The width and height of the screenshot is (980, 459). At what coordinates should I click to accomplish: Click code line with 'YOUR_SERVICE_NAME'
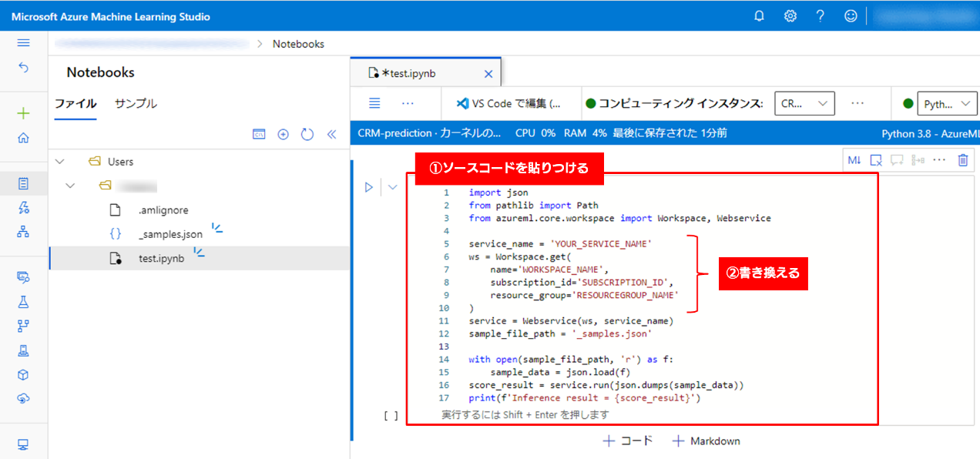coord(560,243)
